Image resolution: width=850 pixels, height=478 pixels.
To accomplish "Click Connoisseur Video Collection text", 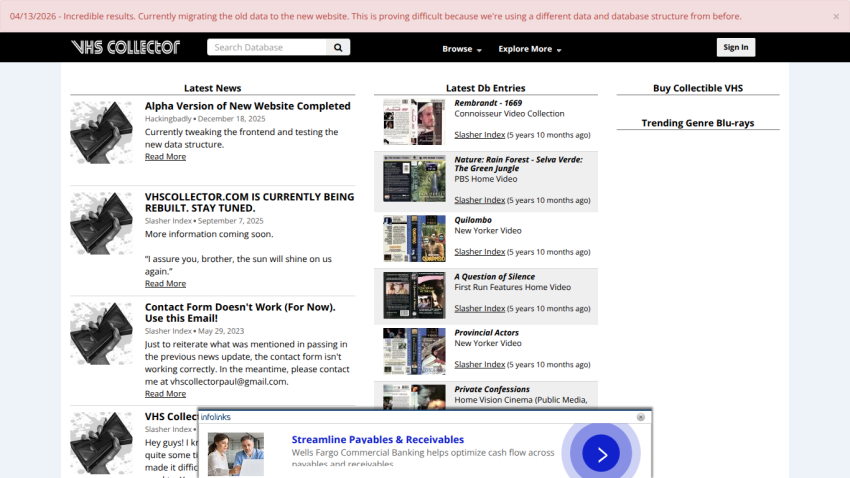I will coord(509,114).
